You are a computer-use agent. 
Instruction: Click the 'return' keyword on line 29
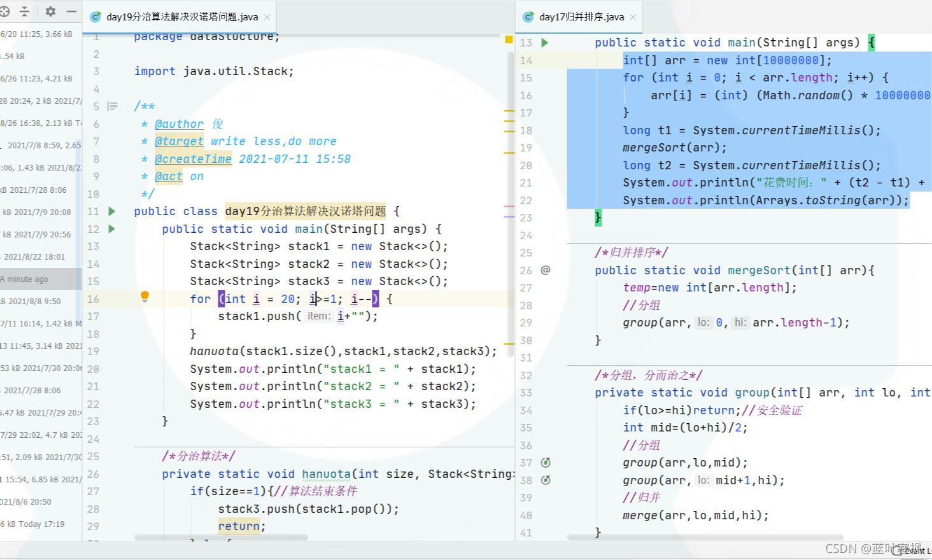(x=239, y=526)
